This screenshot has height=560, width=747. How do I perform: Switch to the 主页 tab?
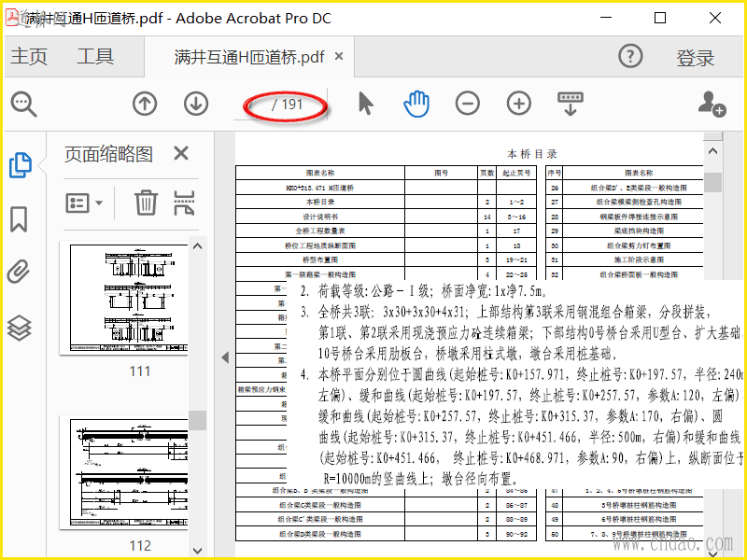[x=29, y=56]
